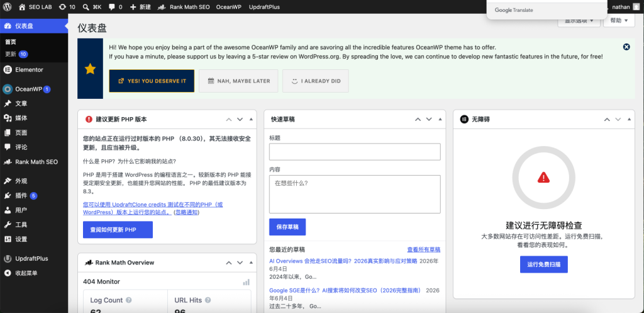Move PHP update widget down
This screenshot has width=644, height=313.
(x=240, y=119)
